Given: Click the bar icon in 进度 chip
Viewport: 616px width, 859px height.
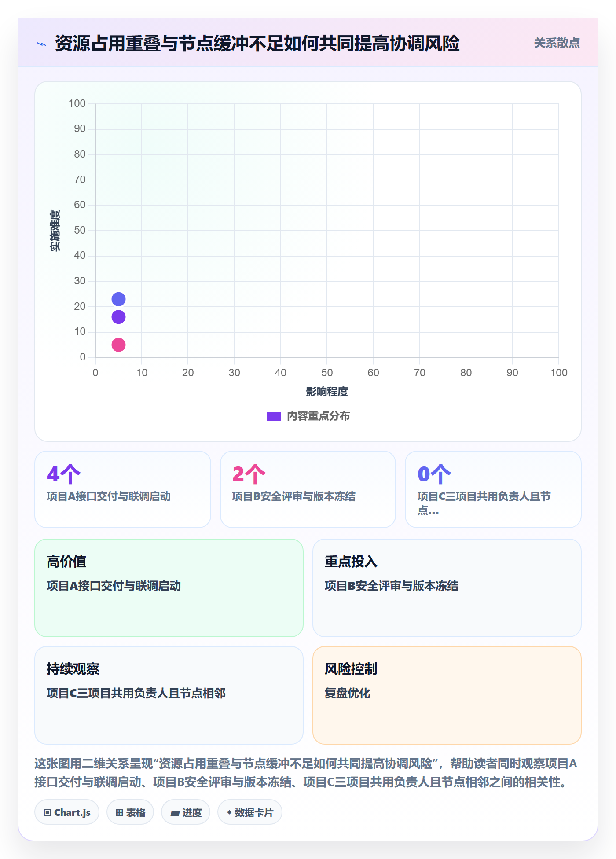Looking at the screenshot, I should point(175,813).
